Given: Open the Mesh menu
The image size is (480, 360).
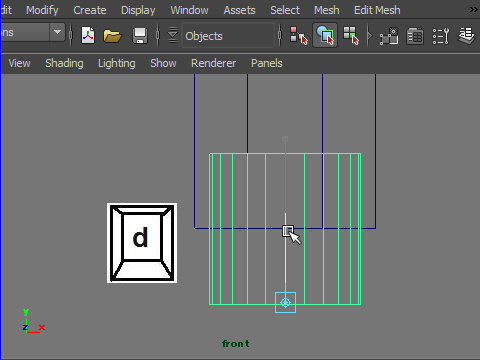Looking at the screenshot, I should pos(326,10).
